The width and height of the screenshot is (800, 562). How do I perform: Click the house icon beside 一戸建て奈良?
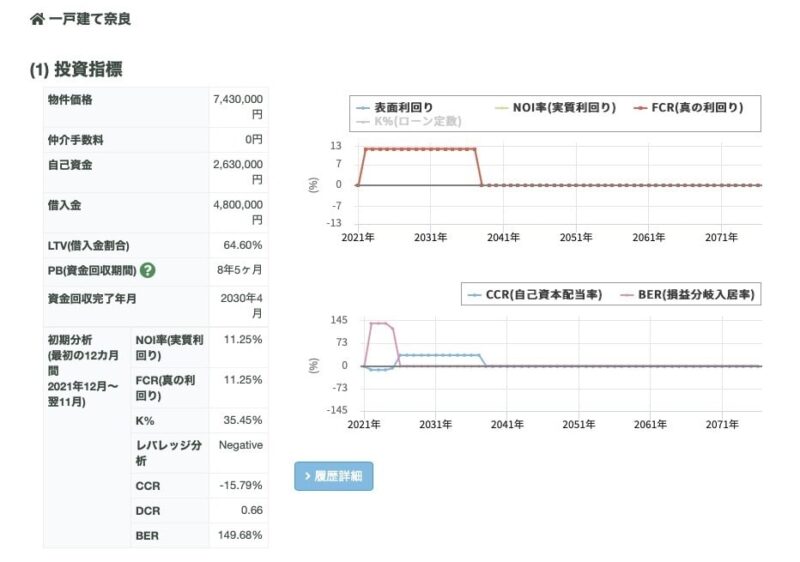37,19
